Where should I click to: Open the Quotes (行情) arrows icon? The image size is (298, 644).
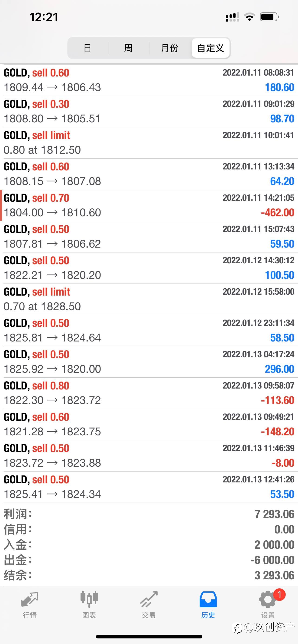click(30, 599)
